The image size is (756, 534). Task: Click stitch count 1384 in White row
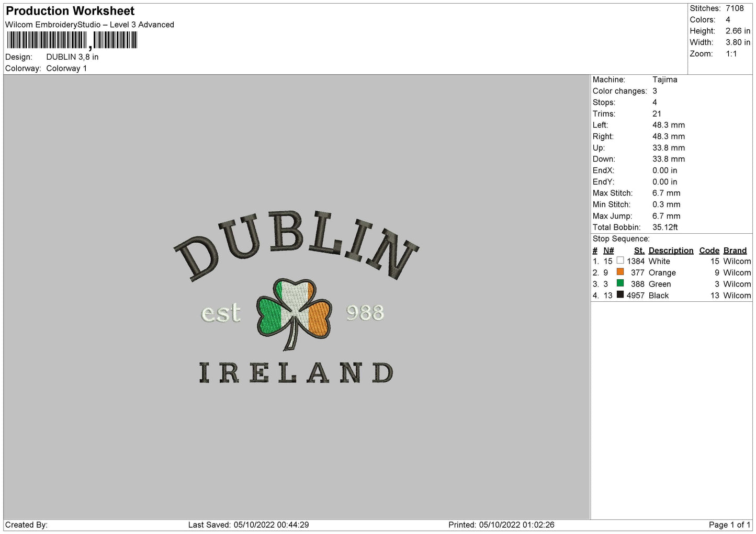coord(636,262)
